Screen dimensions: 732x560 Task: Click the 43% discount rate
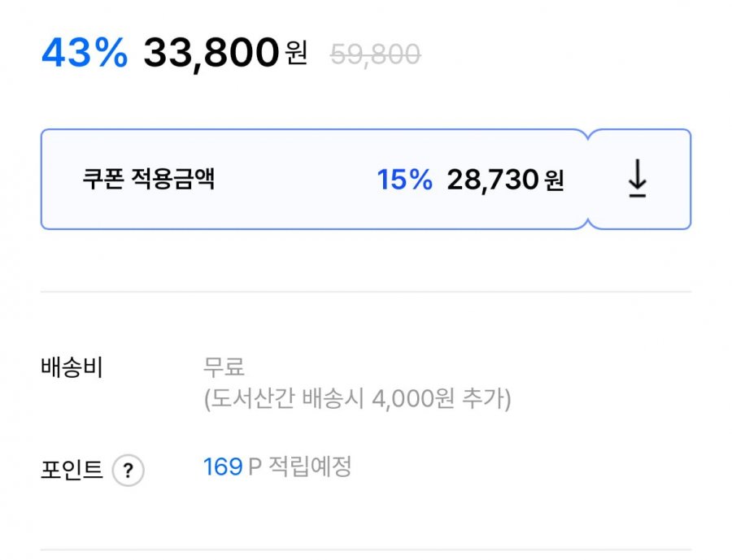point(85,54)
